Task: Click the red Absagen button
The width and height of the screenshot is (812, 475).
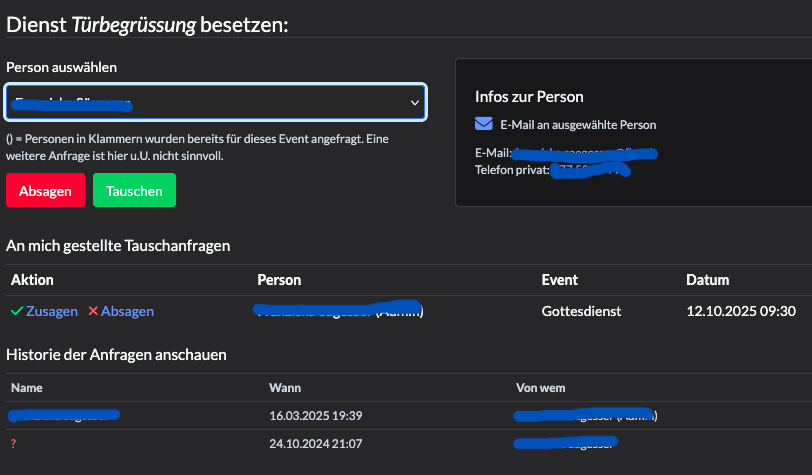Action: click(x=46, y=190)
